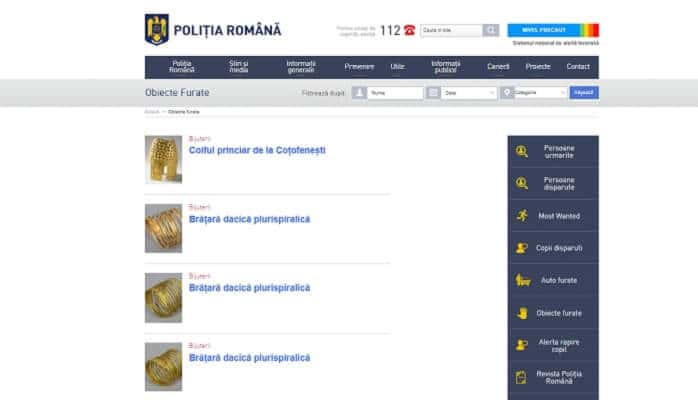Open Coiful princiar de la Coțofenești link
698x400 pixels.
[x=257, y=150]
